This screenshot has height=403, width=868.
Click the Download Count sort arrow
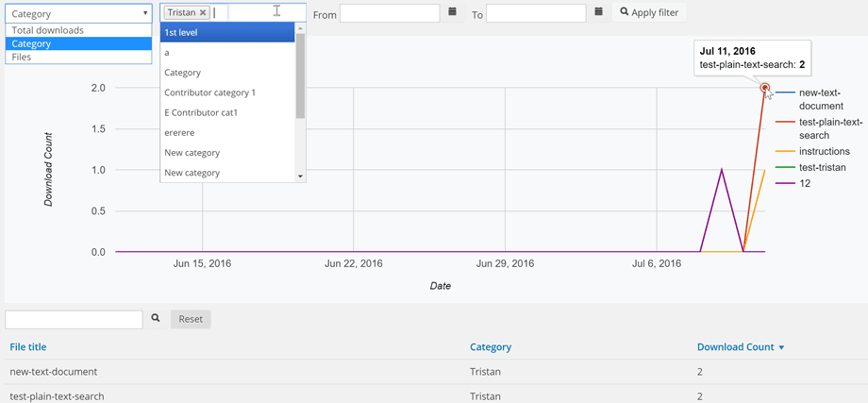[781, 347]
